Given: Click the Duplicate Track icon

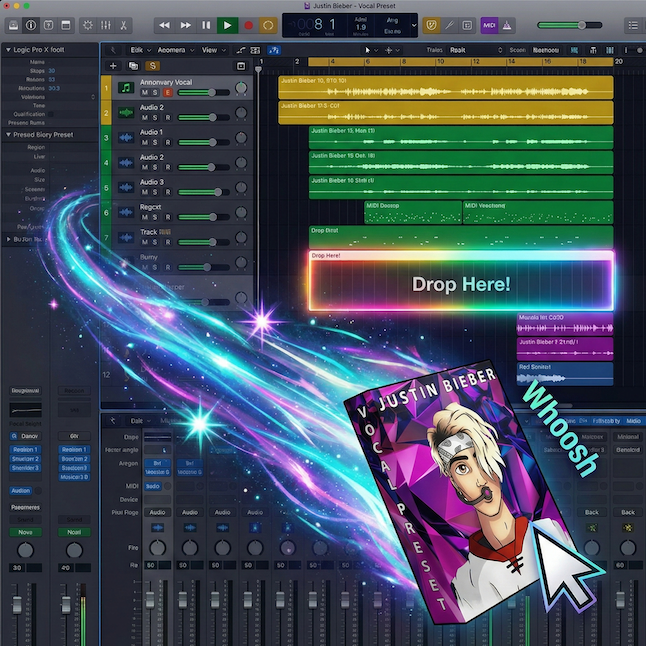Looking at the screenshot, I should 133,66.
